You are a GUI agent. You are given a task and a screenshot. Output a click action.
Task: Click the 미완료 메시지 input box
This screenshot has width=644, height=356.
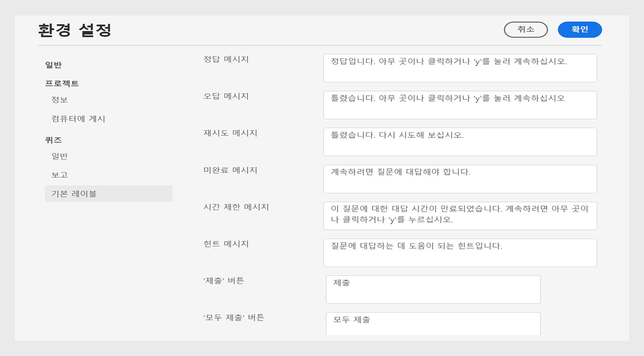point(460,179)
